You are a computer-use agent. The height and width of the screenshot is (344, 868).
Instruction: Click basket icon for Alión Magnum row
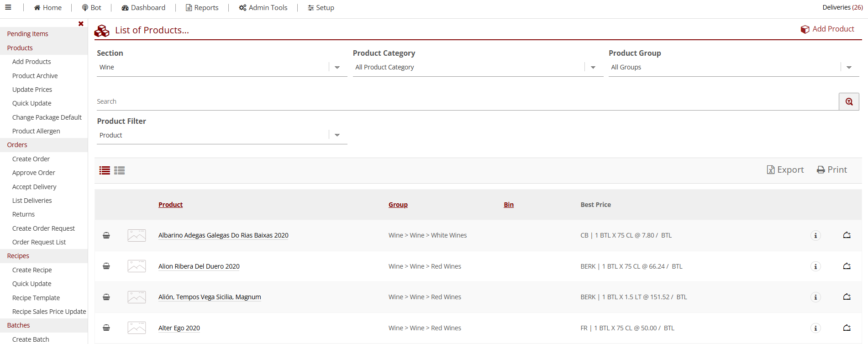coord(106,297)
